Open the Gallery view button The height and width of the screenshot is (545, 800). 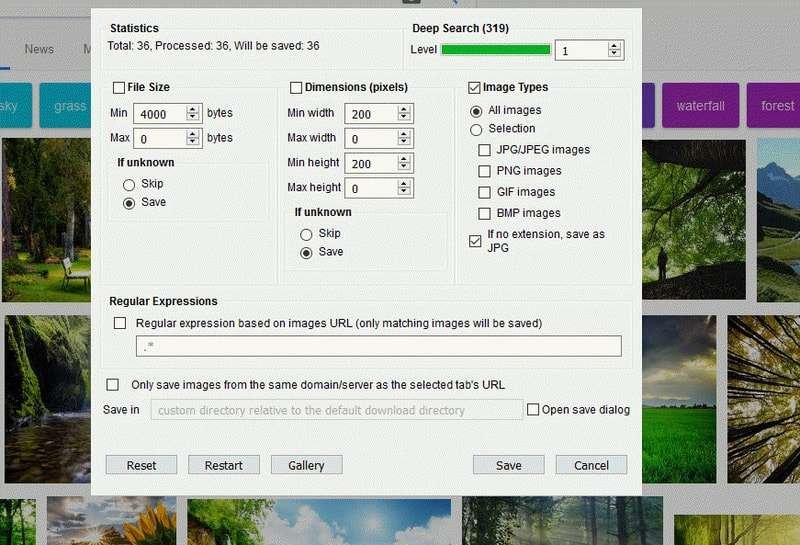tap(306, 465)
